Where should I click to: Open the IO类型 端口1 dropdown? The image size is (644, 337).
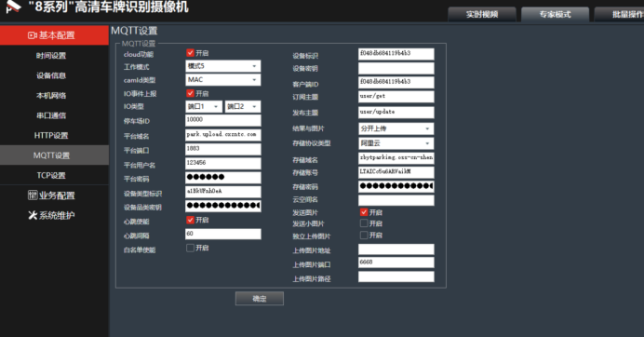pyautogui.click(x=204, y=107)
